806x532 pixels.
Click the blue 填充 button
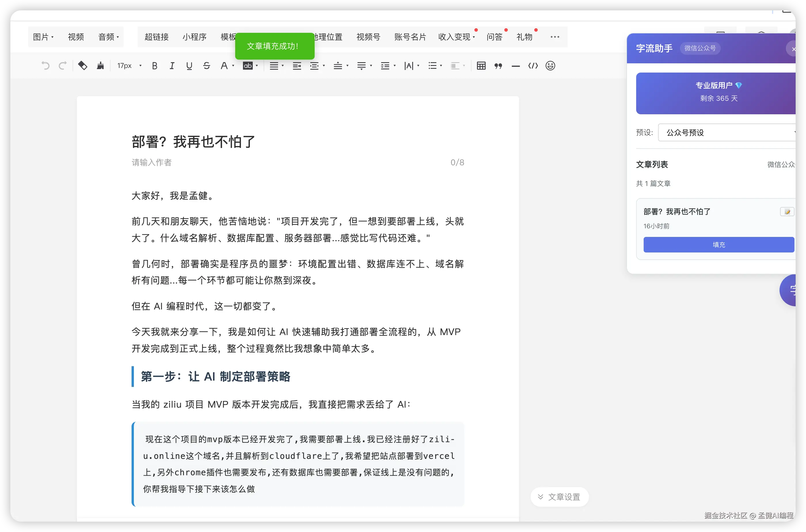tap(718, 245)
